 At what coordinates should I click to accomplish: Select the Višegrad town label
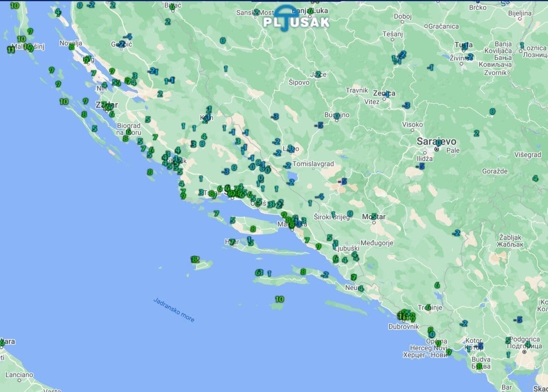528,155
